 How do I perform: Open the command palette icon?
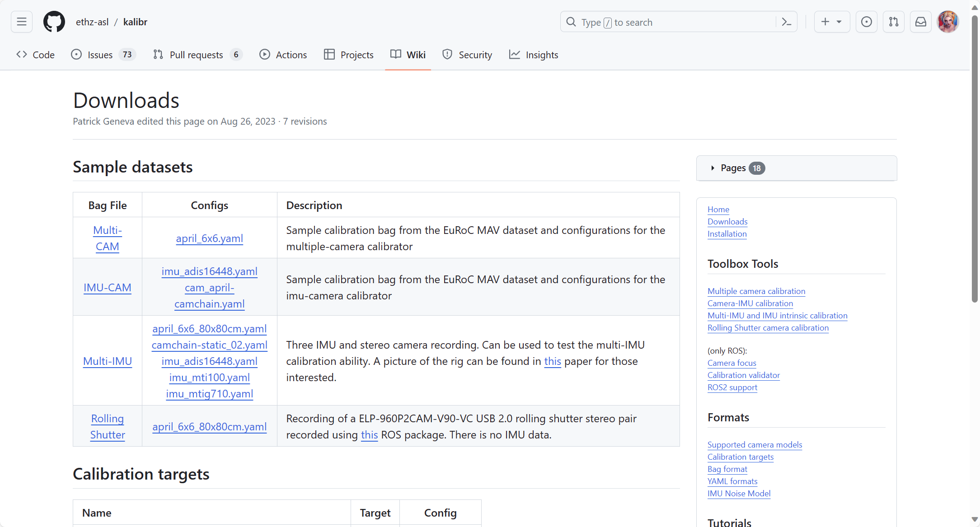click(x=786, y=22)
